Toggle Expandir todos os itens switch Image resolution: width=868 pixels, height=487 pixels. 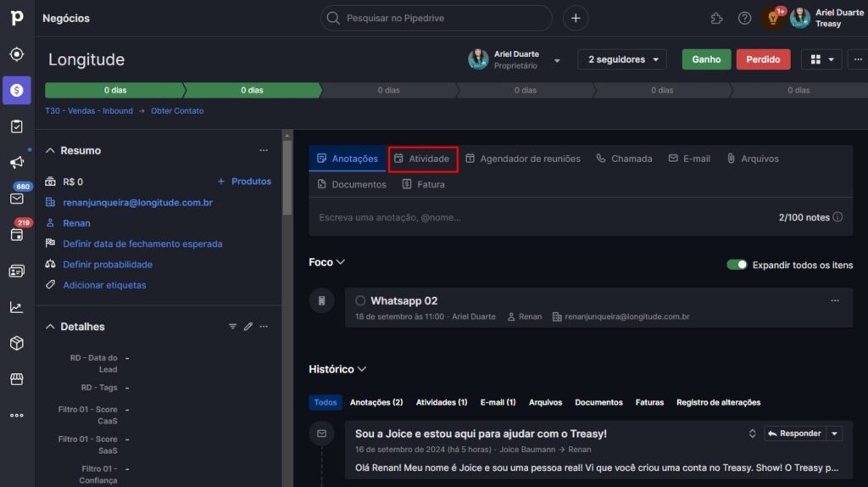(737, 265)
